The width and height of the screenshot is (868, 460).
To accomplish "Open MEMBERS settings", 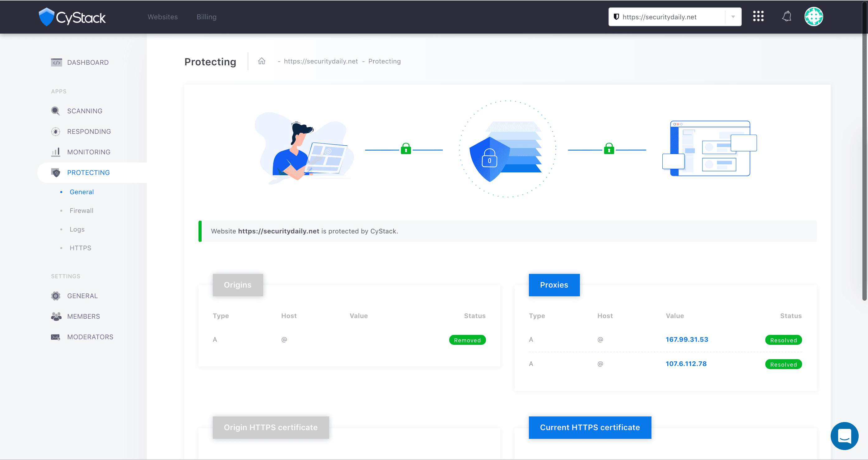I will point(84,317).
